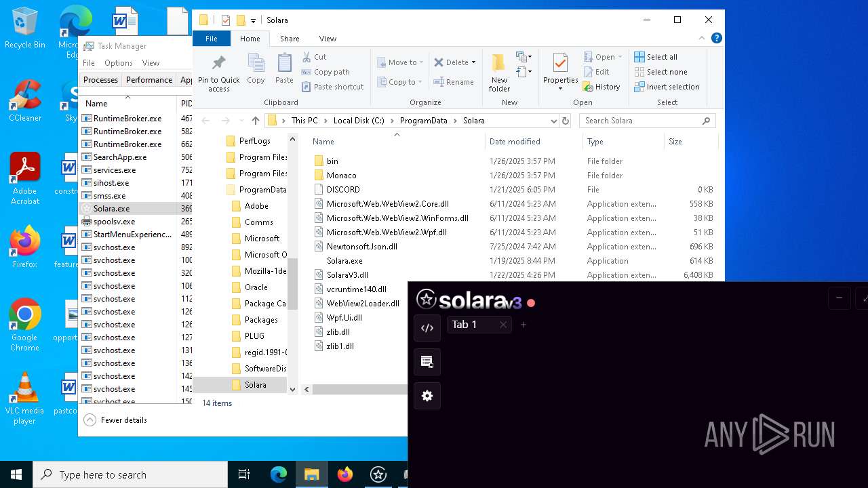Open the Windows Start menu
Screen dimensions: 868x488
tap(16, 474)
